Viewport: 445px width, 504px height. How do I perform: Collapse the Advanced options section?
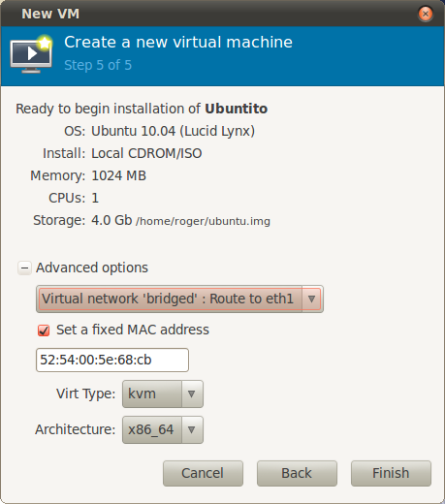click(24, 268)
